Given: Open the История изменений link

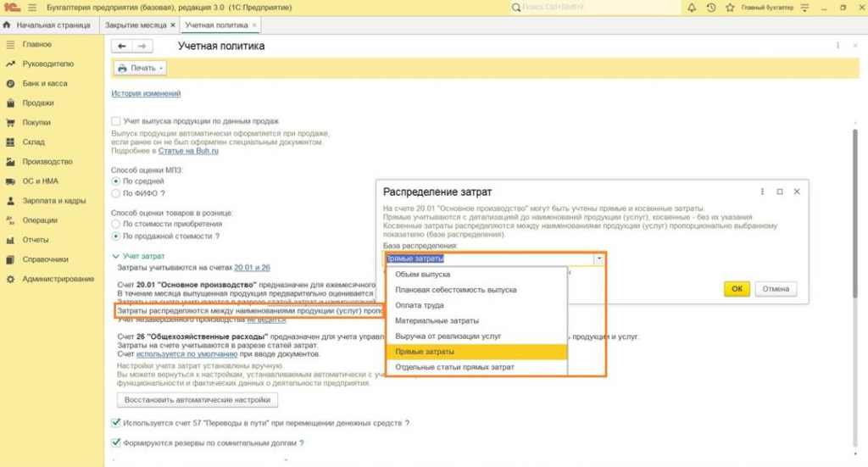Looking at the screenshot, I should (x=146, y=93).
